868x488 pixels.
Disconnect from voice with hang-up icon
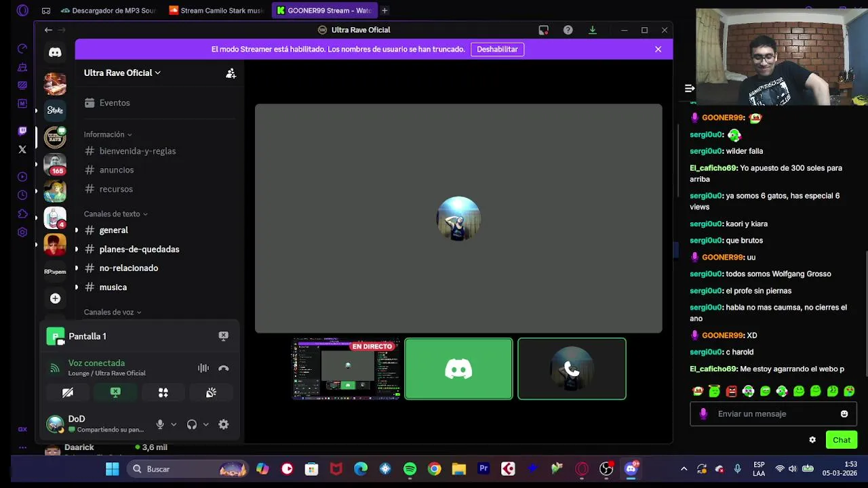pyautogui.click(x=224, y=368)
